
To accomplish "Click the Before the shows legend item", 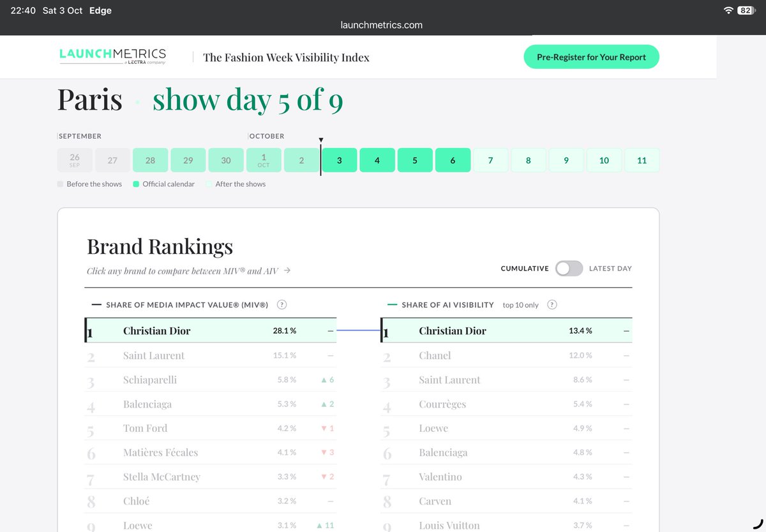I will [89, 184].
